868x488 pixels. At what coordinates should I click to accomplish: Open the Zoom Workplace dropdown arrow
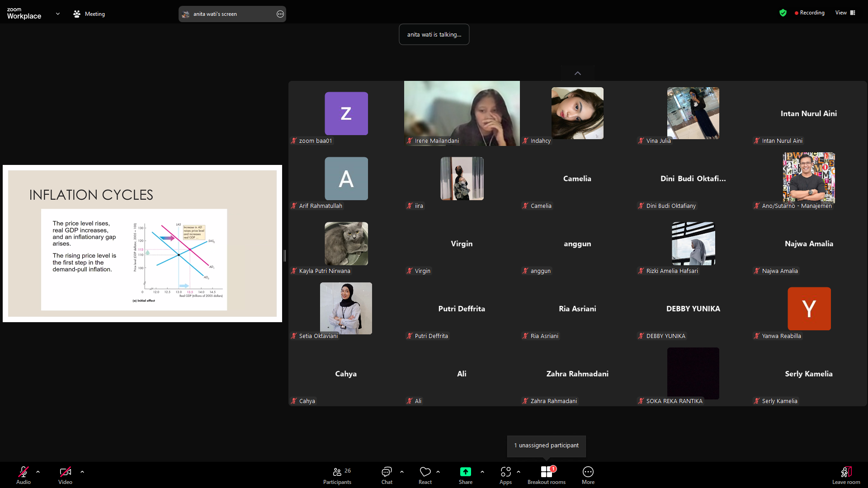(58, 14)
